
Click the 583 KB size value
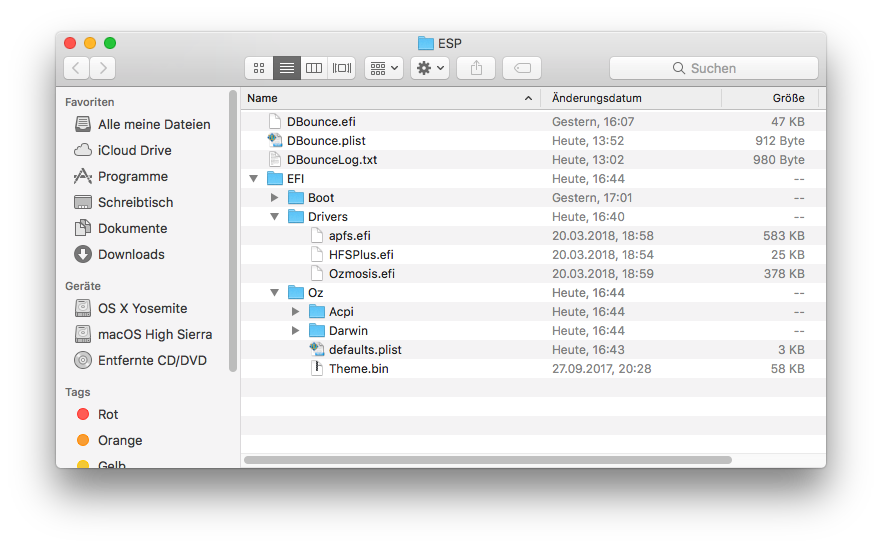coord(784,236)
